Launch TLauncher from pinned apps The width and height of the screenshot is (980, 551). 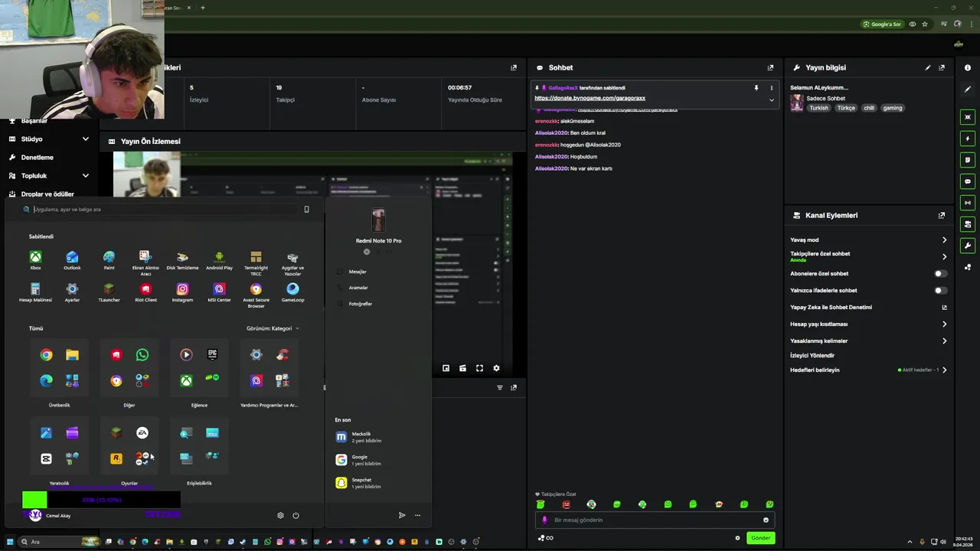coord(109,292)
